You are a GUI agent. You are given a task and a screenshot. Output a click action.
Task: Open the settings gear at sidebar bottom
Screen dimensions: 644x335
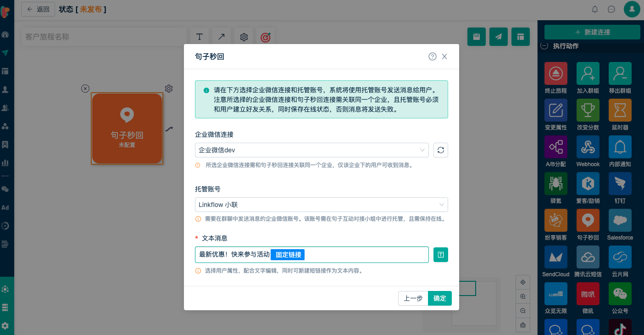6,325
